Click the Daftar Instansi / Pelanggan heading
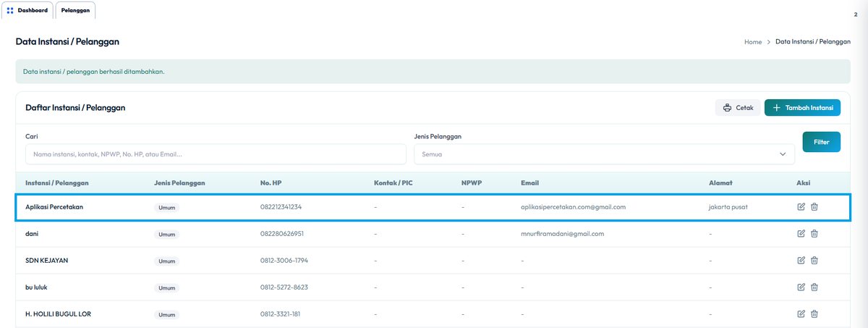The height and width of the screenshot is (328, 868). coord(75,107)
